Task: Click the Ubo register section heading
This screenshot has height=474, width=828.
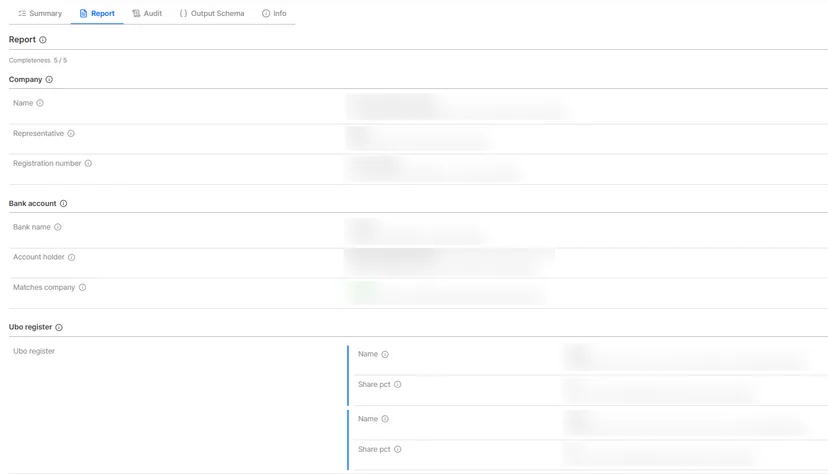Action: 30,327
